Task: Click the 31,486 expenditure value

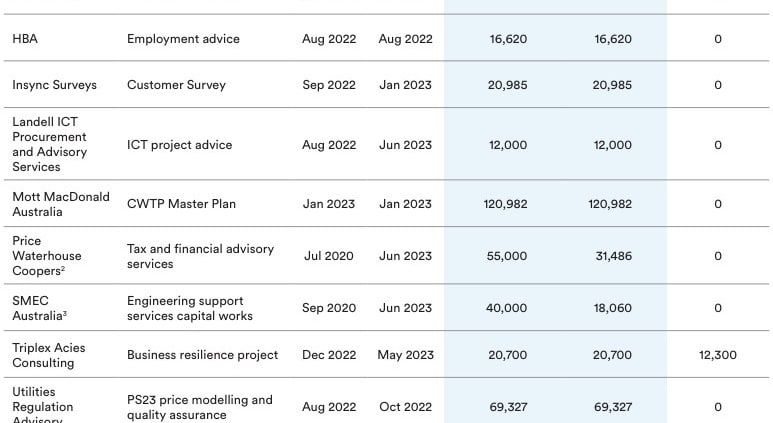Action: point(612,256)
